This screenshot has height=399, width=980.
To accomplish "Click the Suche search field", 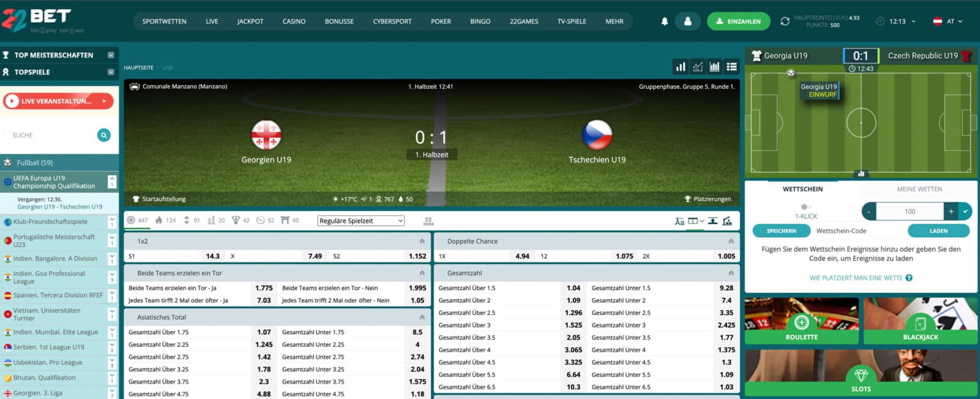I will coord(50,135).
